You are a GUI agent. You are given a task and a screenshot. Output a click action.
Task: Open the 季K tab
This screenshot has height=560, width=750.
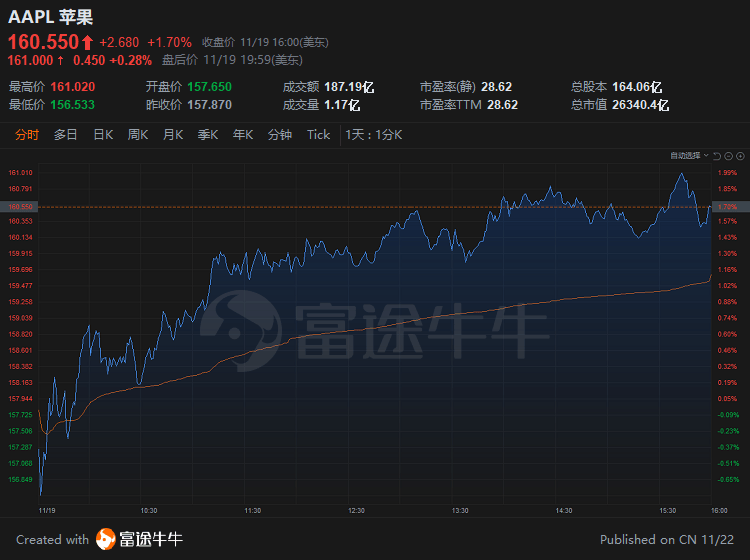[x=208, y=135]
